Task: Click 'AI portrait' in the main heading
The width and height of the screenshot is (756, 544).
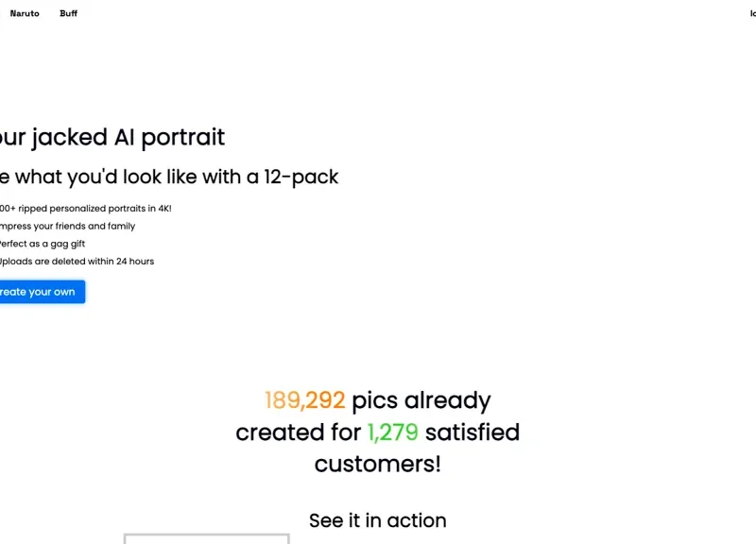Action: pos(169,137)
